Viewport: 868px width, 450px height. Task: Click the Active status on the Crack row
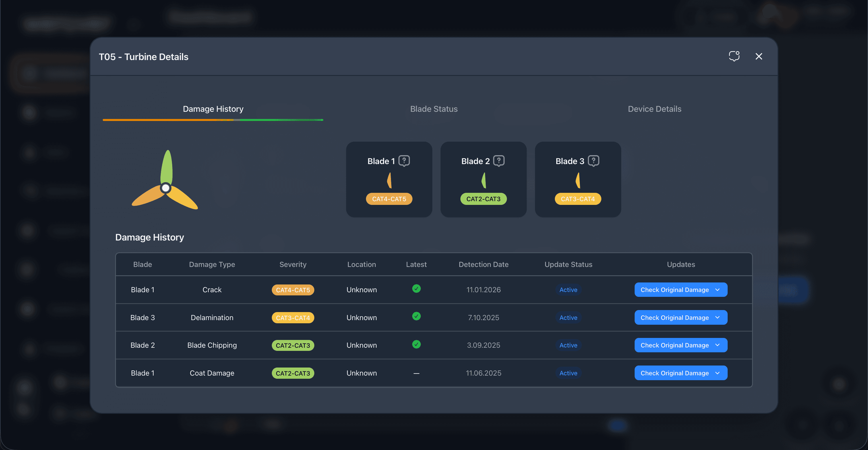pos(568,290)
